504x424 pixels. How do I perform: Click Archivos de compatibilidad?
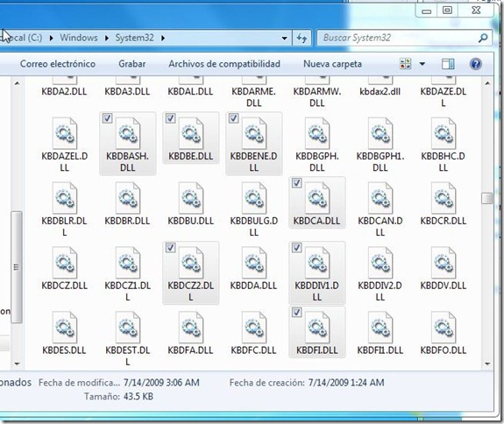point(224,64)
